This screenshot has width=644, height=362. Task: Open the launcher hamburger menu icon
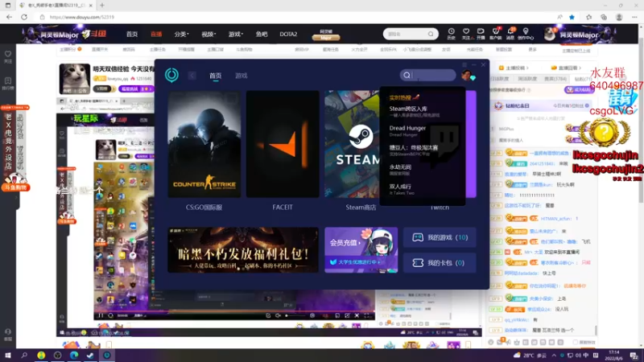point(464,65)
